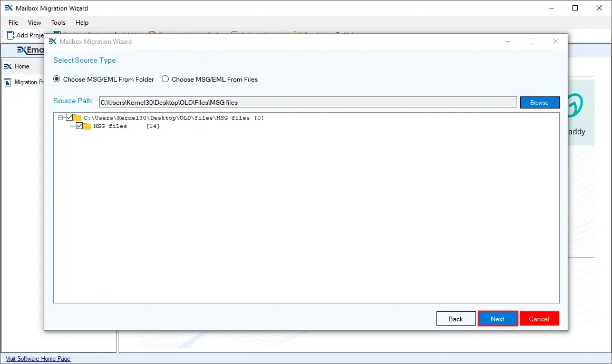Go back using the Back button
Viewport: 612px width, 364px height.
pyautogui.click(x=455, y=318)
